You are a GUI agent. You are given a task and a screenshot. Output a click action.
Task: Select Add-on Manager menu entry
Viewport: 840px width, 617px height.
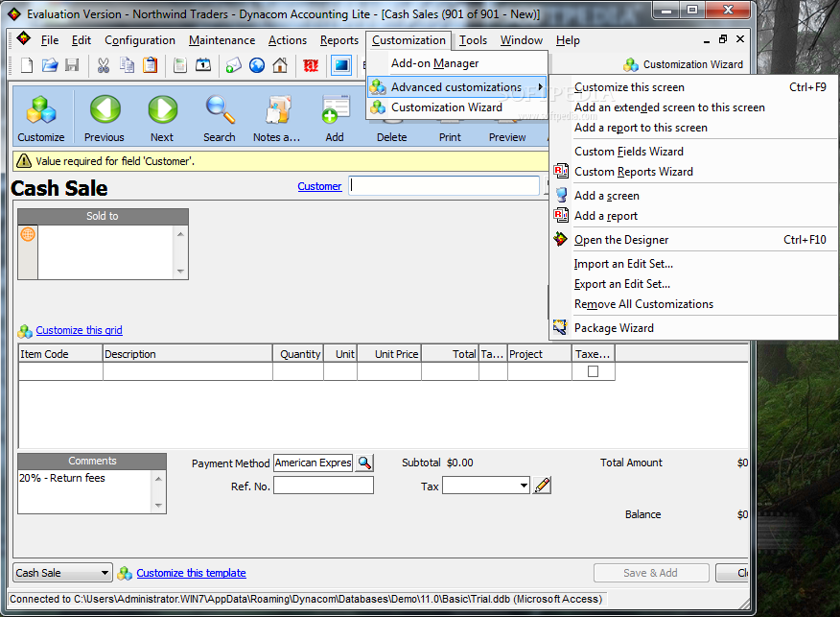click(457, 63)
